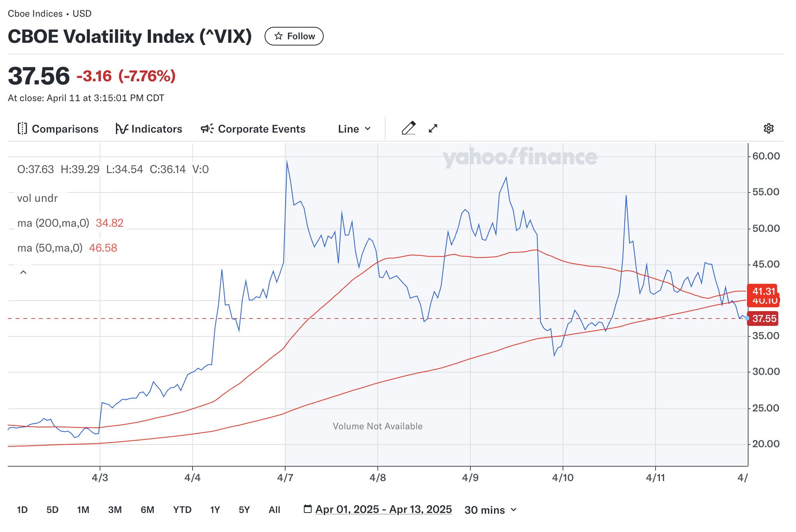
Task: Select the pencil draw tool icon
Action: tap(409, 128)
